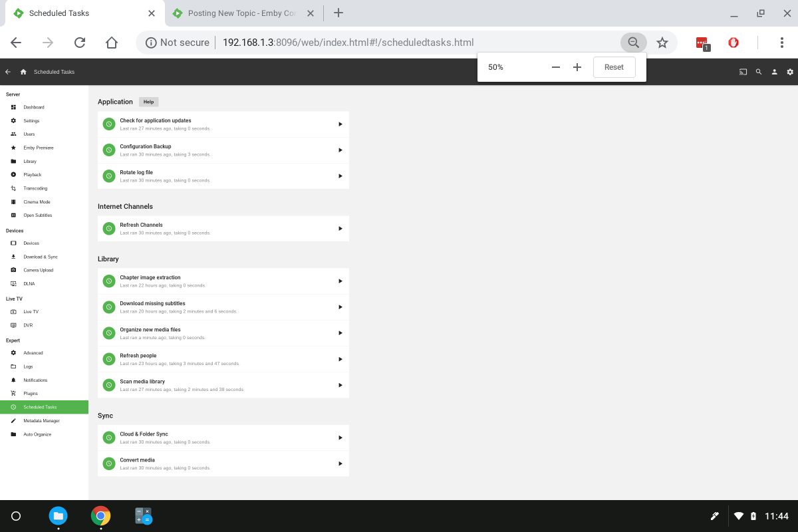The width and height of the screenshot is (798, 532).
Task: Open the Library settings page
Action: click(44, 161)
